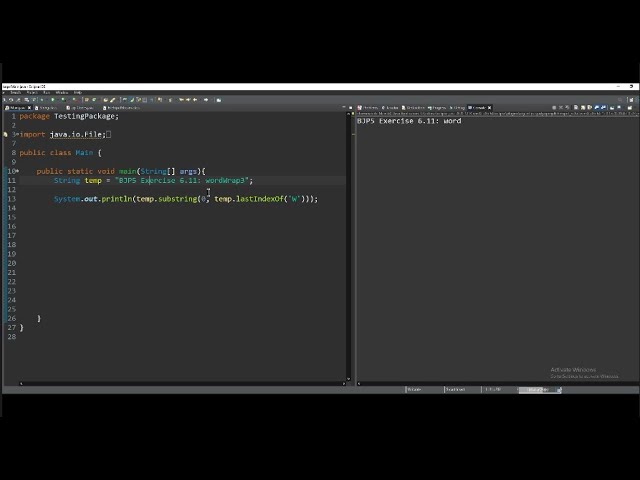Click the editor vertical scrollbar down arrow
Image resolution: width=640 pixels, height=480 pixels.
pos(348,379)
